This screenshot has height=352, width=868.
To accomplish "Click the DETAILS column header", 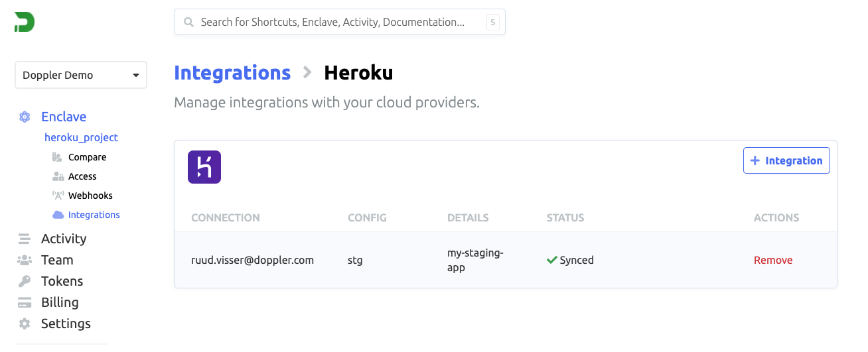I will tap(468, 217).
